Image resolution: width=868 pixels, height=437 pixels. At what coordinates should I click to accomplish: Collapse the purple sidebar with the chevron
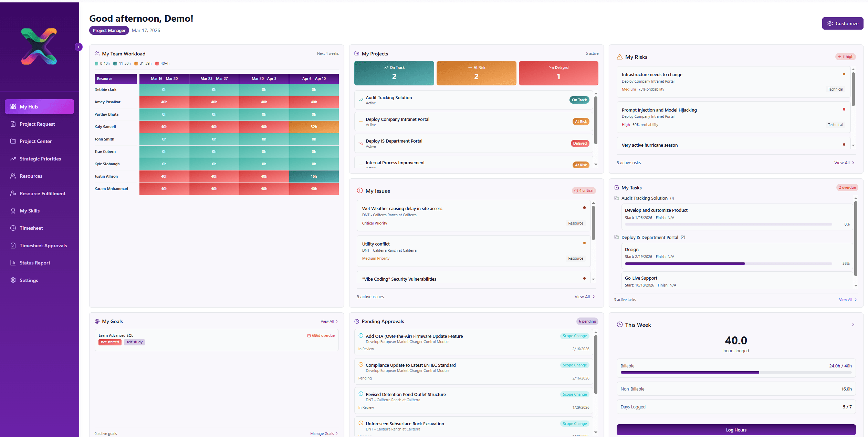pyautogui.click(x=79, y=47)
